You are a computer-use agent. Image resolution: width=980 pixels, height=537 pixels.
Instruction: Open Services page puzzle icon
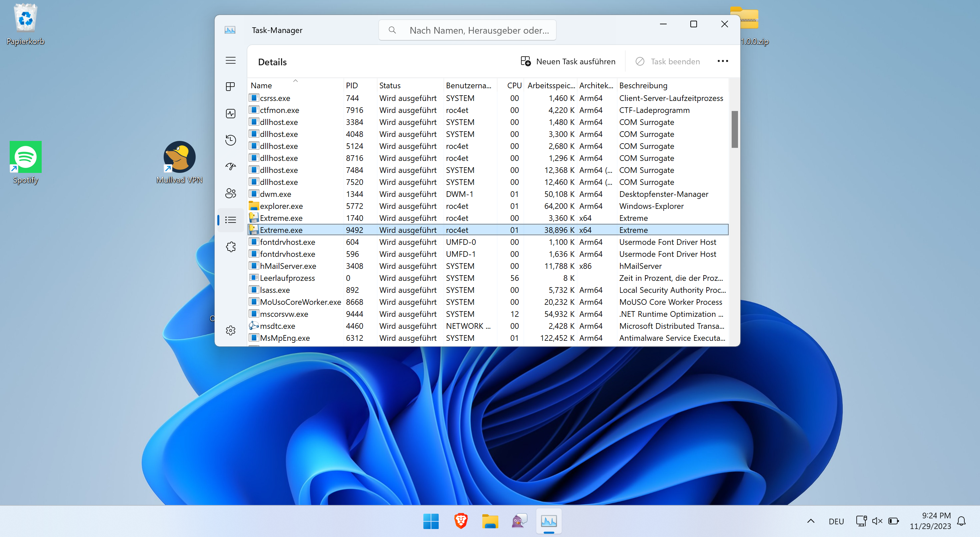[x=231, y=247]
